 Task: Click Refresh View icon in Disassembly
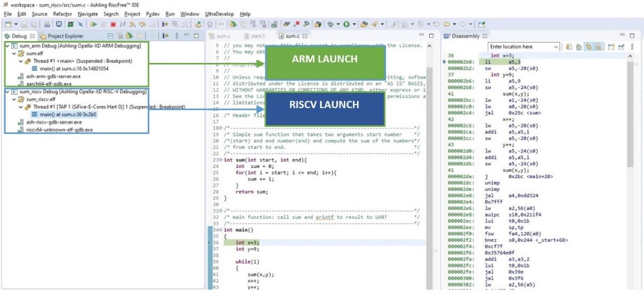point(569,47)
